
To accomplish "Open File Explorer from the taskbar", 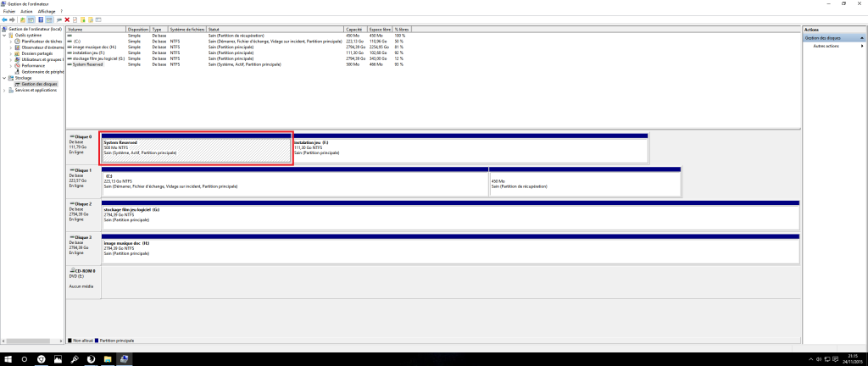I will (108, 359).
